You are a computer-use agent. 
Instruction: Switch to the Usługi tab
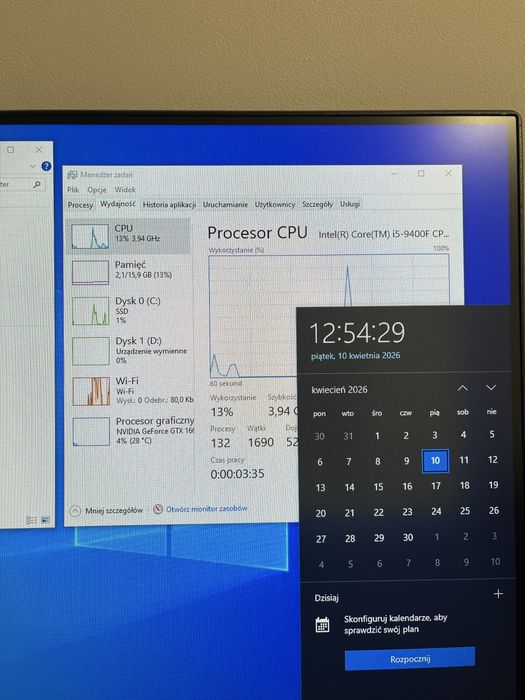point(350,204)
